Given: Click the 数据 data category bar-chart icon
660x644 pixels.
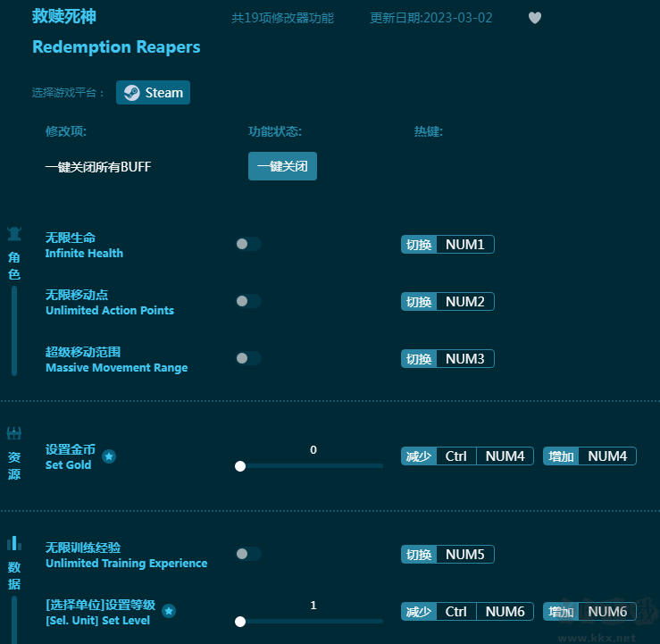Looking at the screenshot, I should tap(14, 543).
